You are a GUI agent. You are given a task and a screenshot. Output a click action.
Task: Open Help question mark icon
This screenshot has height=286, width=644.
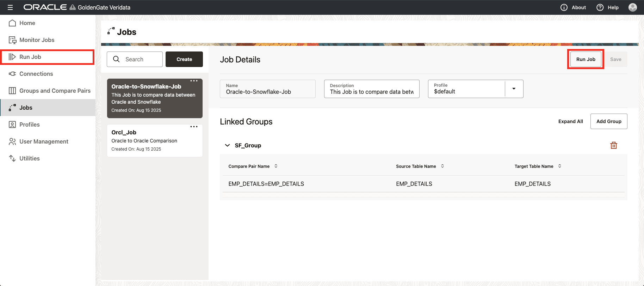pyautogui.click(x=600, y=7)
